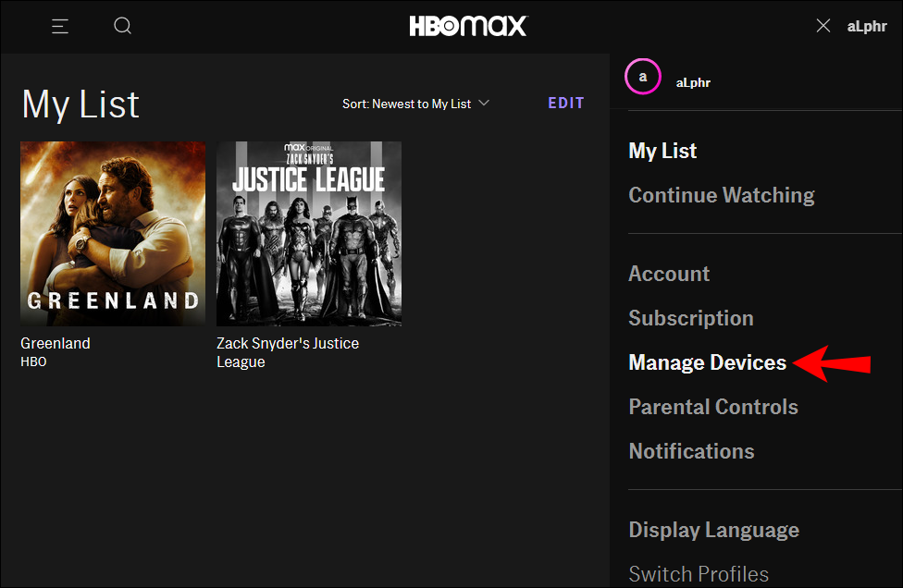This screenshot has height=588, width=903.
Task: Click the Zack Snyder's Justice League title
Action: 288,352
